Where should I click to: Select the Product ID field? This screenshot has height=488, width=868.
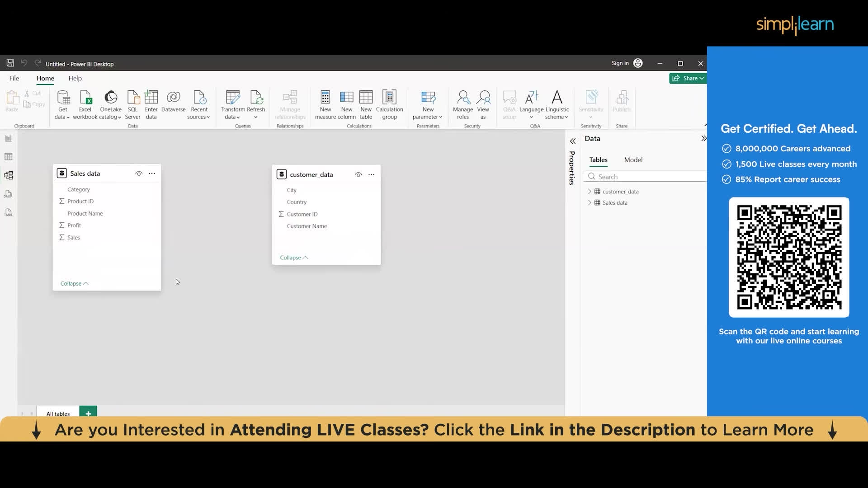point(80,202)
